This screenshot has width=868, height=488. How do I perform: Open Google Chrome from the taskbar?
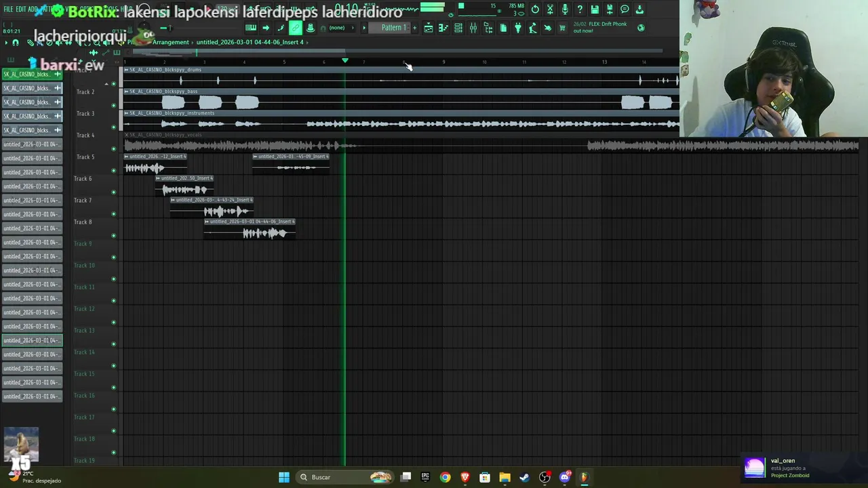445,477
